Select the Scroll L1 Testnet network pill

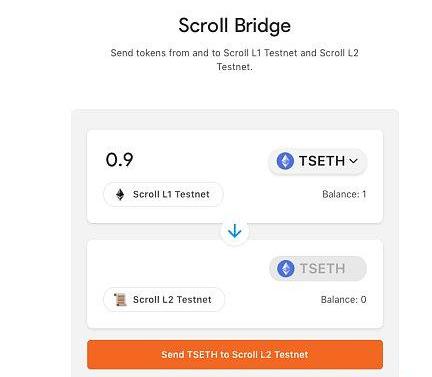click(163, 194)
